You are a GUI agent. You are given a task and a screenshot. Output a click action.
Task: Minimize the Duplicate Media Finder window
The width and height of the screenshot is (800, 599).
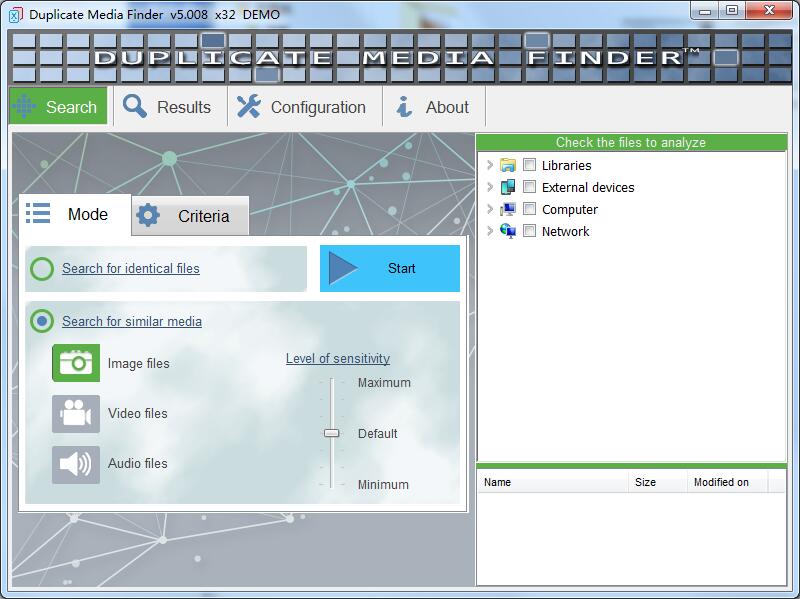(705, 11)
